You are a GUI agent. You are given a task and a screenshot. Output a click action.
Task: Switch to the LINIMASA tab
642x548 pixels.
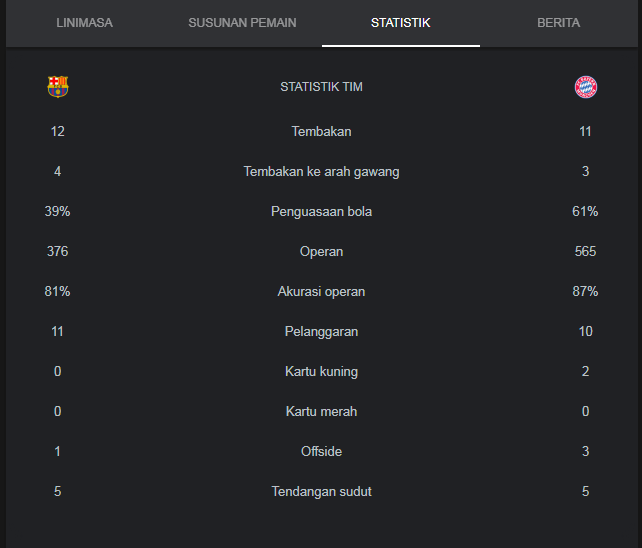84,23
